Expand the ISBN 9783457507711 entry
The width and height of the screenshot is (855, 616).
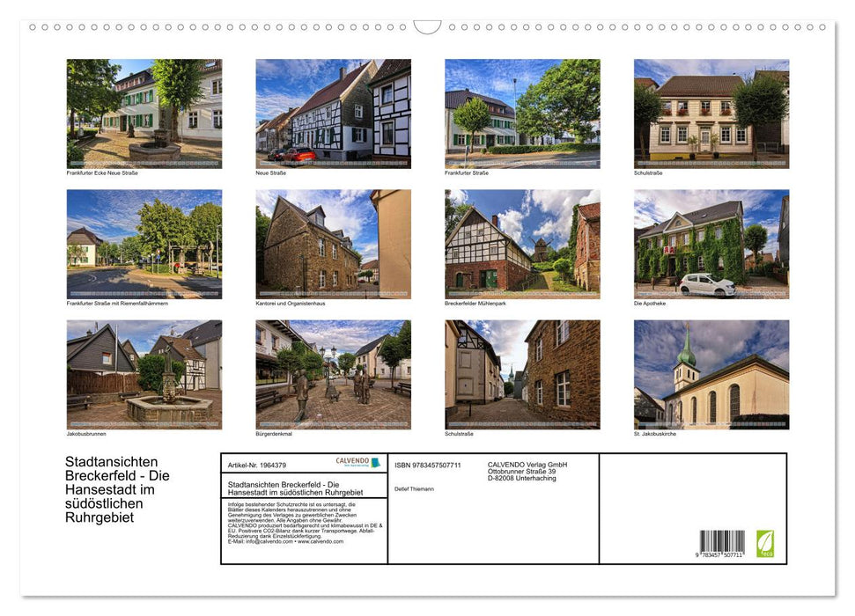click(x=426, y=463)
